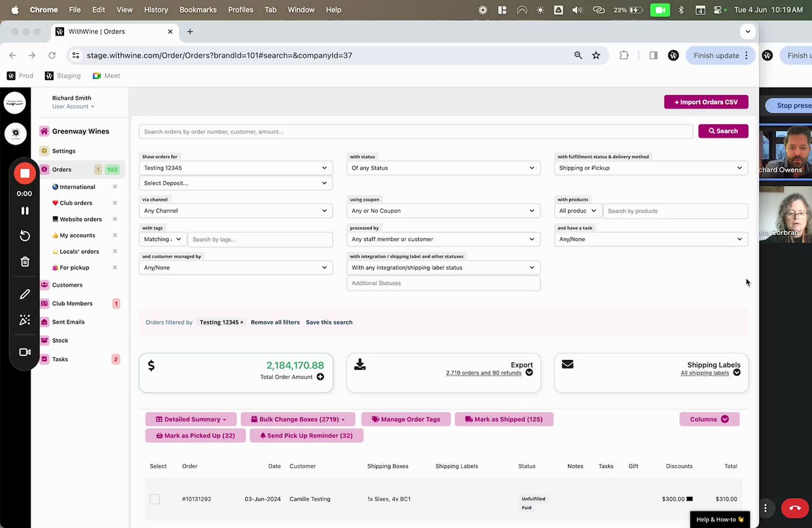The height and width of the screenshot is (528, 812).
Task: Click the Search by products field
Action: point(676,211)
